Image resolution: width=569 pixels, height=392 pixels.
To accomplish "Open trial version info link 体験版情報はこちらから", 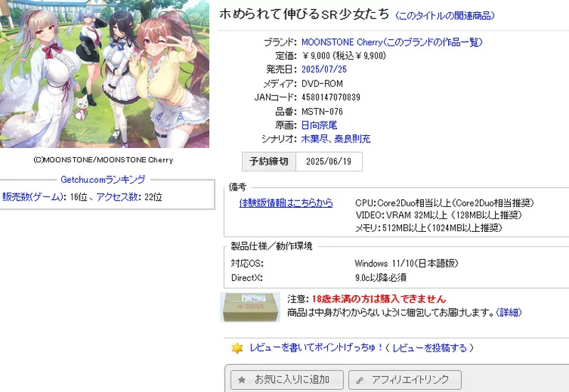I will (x=286, y=203).
